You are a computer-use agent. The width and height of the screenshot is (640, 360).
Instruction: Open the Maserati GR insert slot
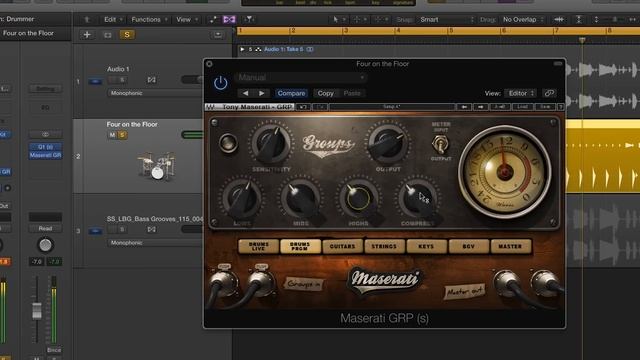45,155
